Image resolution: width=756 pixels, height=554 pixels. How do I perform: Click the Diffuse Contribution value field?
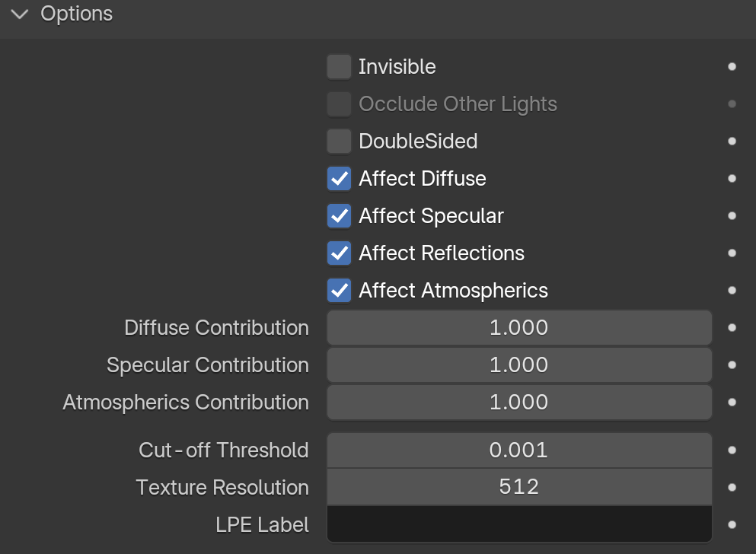pyautogui.click(x=519, y=328)
